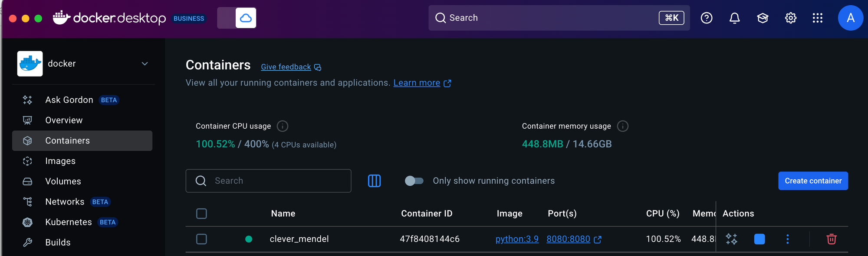Open Images in sidebar
Viewport: 868px width, 256px height.
pos(82,161)
